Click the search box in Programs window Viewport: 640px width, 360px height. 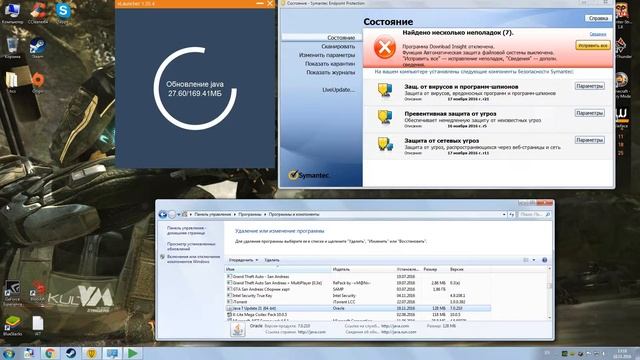(x=534, y=214)
